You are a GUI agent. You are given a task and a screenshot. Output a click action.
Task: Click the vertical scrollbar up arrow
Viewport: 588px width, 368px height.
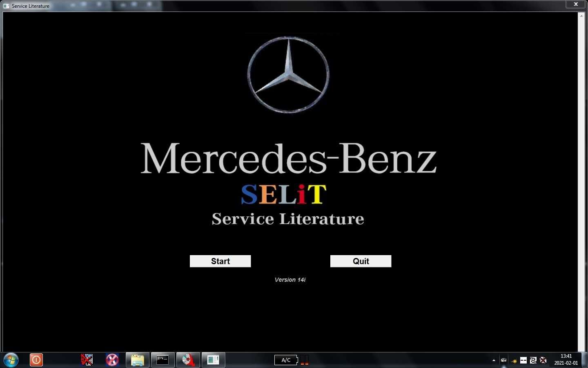pos(581,16)
